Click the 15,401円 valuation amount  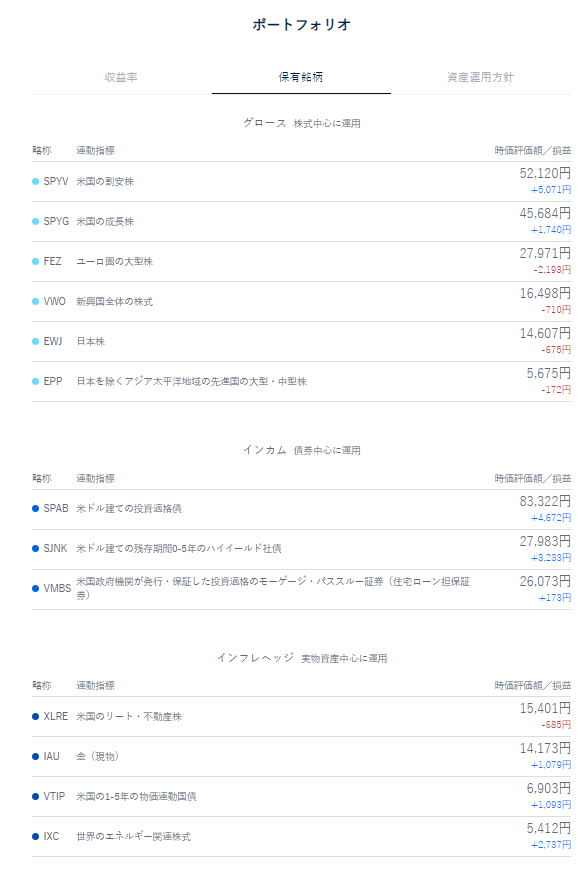click(x=545, y=708)
